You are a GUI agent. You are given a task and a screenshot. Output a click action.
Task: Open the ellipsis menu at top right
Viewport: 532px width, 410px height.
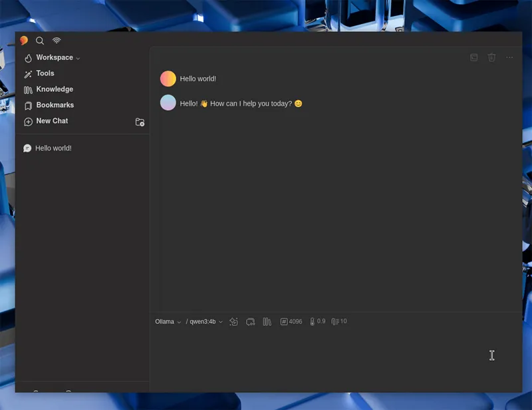coord(509,58)
